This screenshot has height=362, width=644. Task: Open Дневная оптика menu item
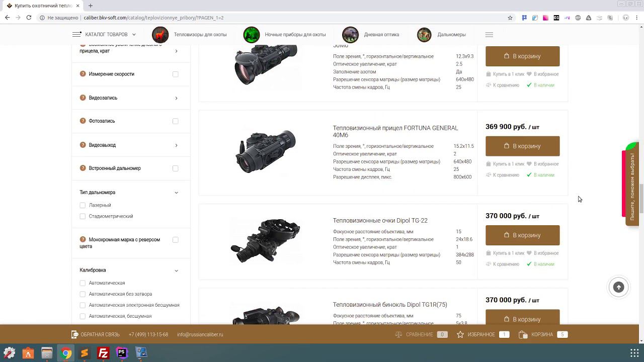tap(381, 35)
